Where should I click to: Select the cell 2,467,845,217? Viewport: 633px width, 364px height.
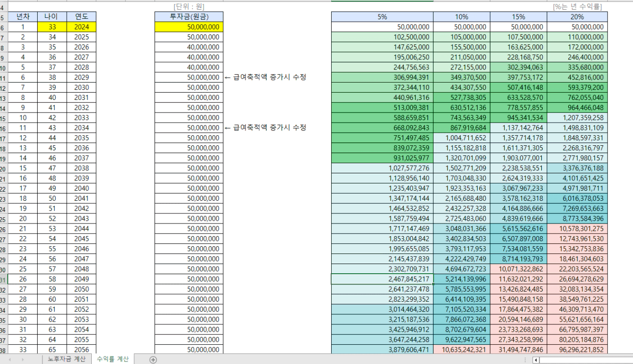pyautogui.click(x=382, y=279)
